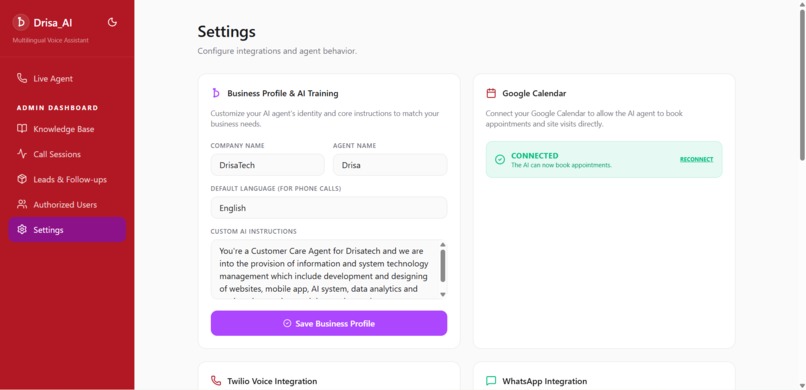
Task: Click the Business Profile & AI Training title
Action: click(283, 94)
